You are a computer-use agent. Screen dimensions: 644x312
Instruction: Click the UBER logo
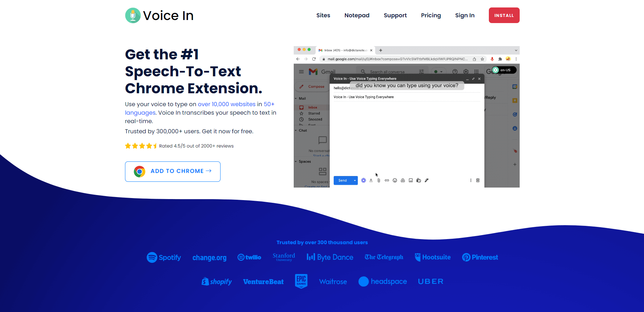431,281
